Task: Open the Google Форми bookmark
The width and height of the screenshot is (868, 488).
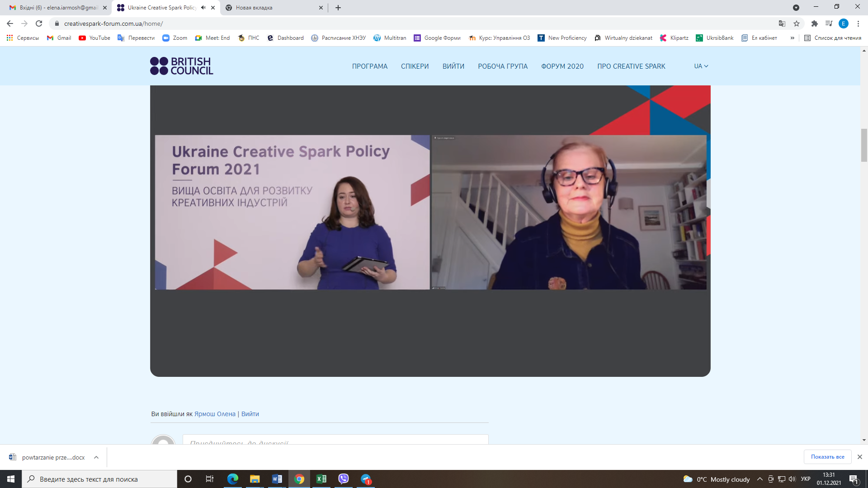Action: [437, 38]
